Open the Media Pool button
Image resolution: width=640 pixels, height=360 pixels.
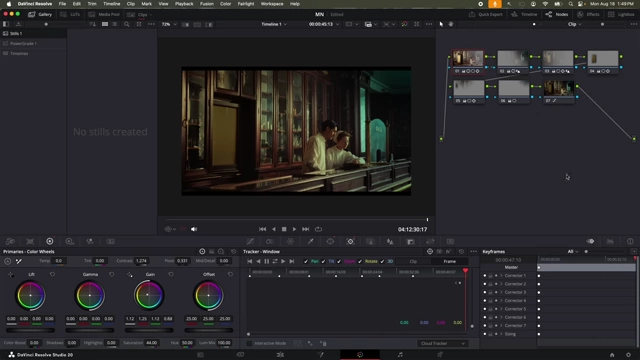click(104, 14)
